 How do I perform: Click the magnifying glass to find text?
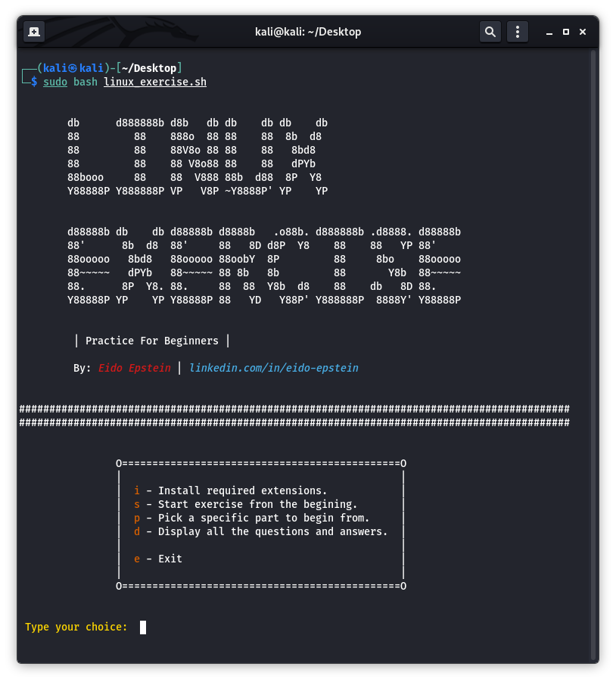(490, 31)
